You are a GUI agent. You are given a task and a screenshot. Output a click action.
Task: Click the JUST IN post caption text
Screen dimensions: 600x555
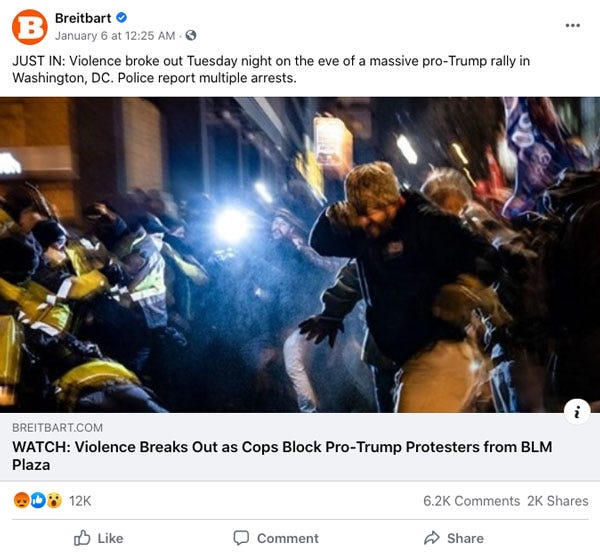click(271, 69)
